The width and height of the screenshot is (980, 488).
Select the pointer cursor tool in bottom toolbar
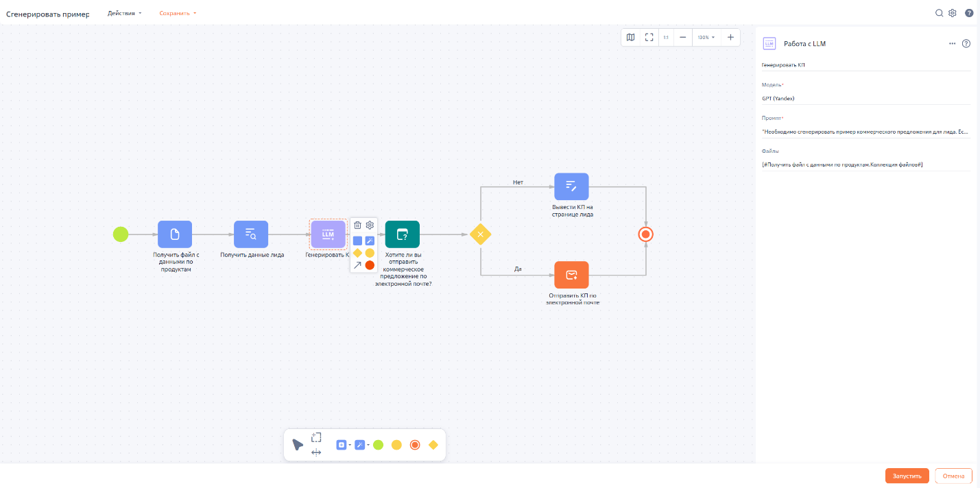[x=297, y=445]
